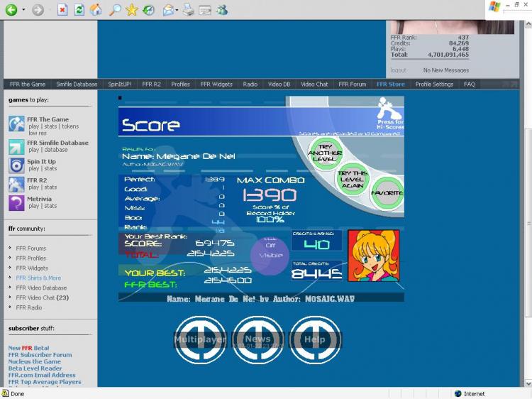Go to the Home page icon
Image resolution: width=532 pixels, height=399 pixels.
coord(96,10)
